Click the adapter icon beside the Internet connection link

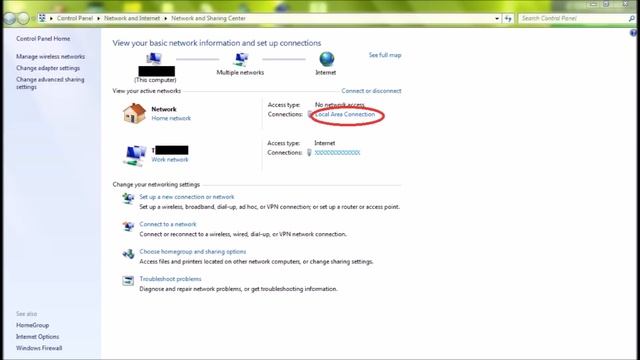pyautogui.click(x=309, y=153)
